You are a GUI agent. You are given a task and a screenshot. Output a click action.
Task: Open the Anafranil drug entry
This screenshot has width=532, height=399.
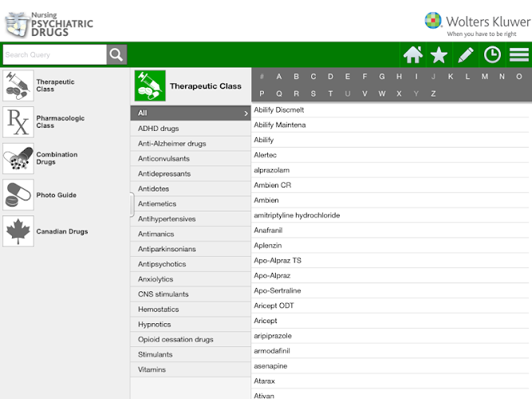pyautogui.click(x=391, y=231)
